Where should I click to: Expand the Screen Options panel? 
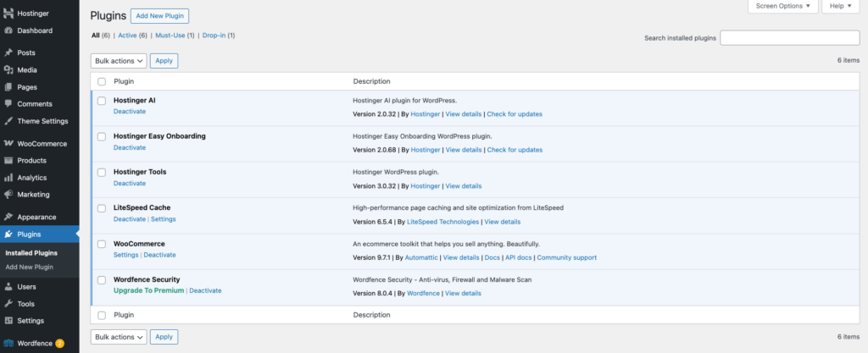coord(782,6)
